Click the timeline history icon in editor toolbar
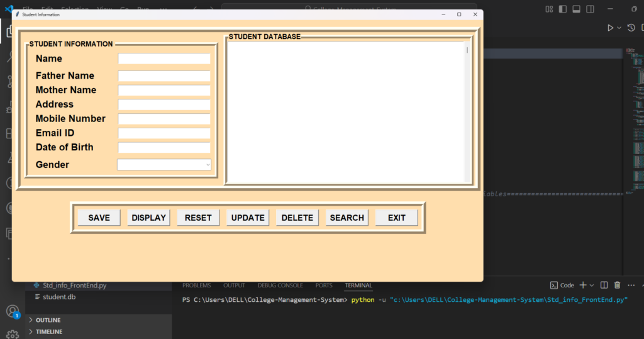644x339 pixels. point(631,28)
